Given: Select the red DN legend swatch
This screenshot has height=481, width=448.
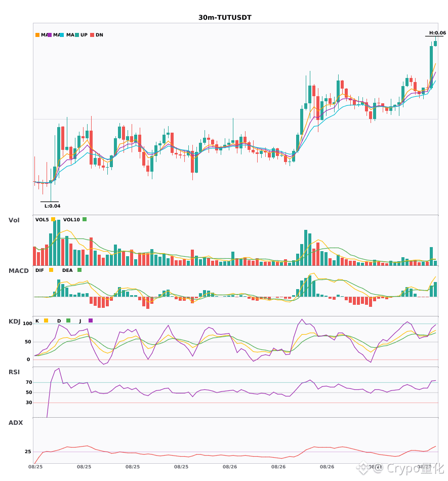Looking at the screenshot, I should (92, 35).
